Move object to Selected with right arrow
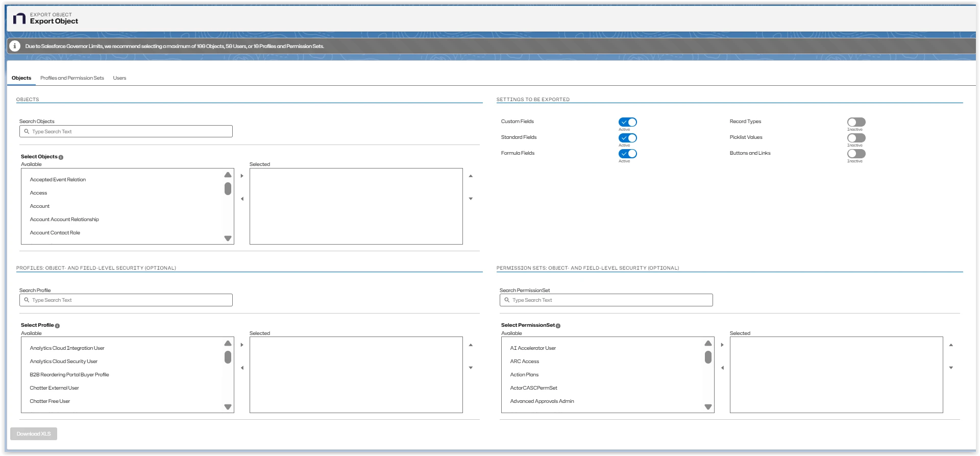This screenshot has width=980, height=456. pos(242,176)
